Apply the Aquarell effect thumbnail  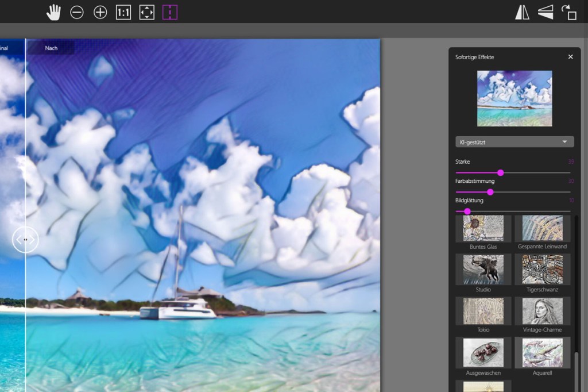pyautogui.click(x=542, y=353)
